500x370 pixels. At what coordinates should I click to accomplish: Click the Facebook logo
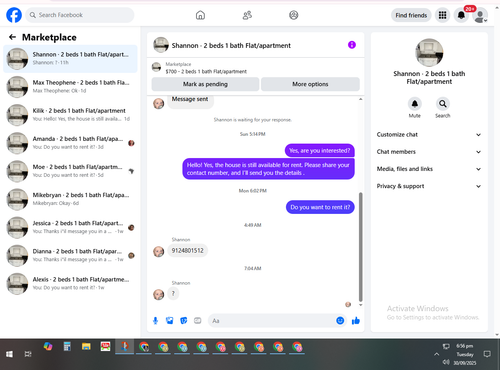pyautogui.click(x=14, y=15)
